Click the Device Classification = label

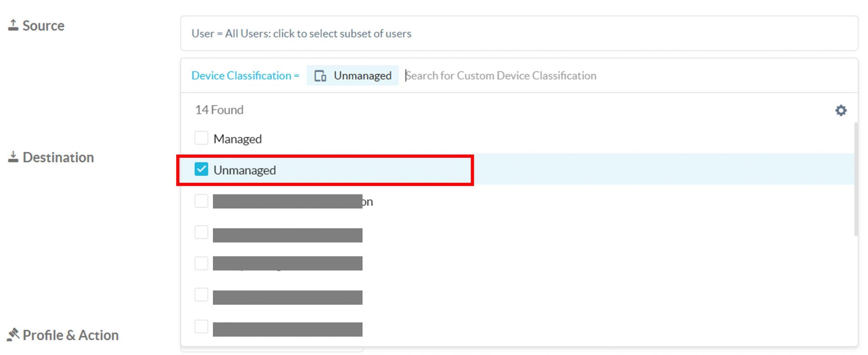[245, 76]
